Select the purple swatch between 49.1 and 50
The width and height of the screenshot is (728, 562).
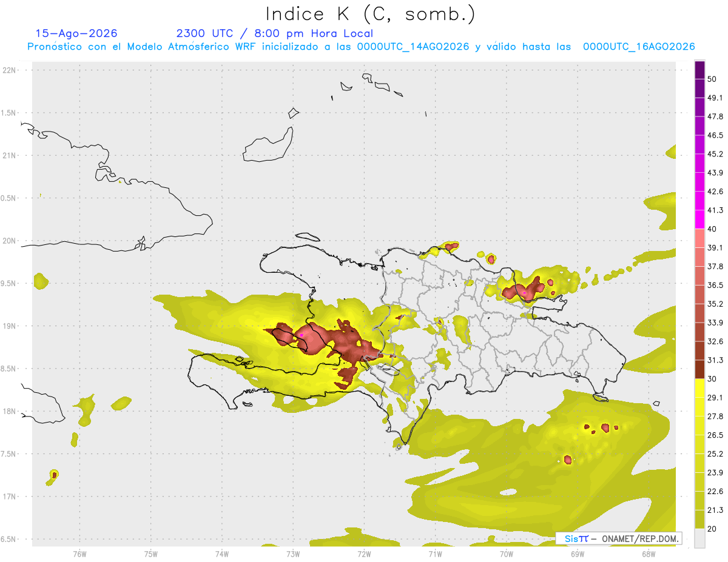click(699, 88)
